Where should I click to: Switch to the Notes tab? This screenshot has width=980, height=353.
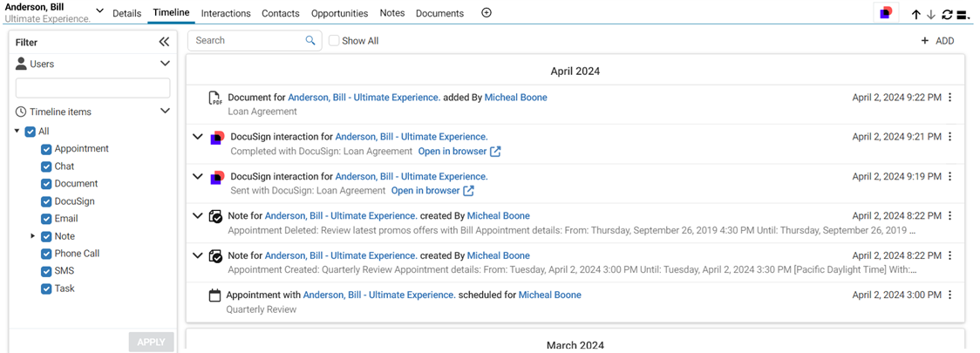[x=391, y=12]
